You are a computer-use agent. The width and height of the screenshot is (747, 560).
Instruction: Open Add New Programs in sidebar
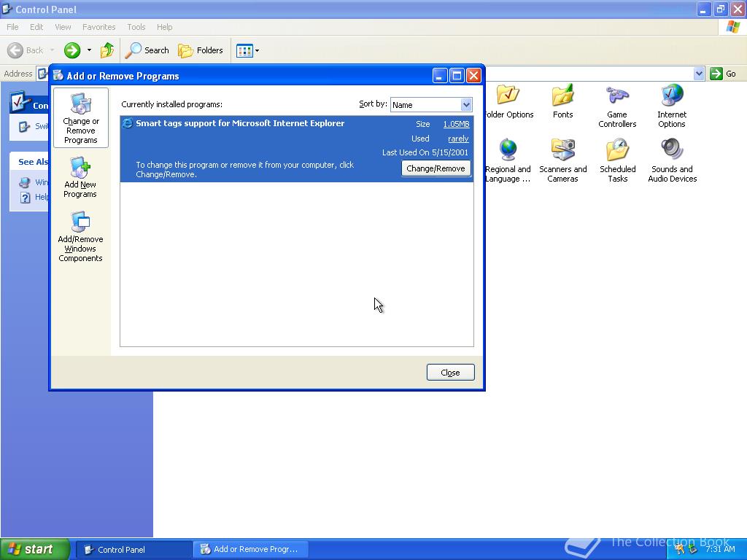click(x=80, y=177)
